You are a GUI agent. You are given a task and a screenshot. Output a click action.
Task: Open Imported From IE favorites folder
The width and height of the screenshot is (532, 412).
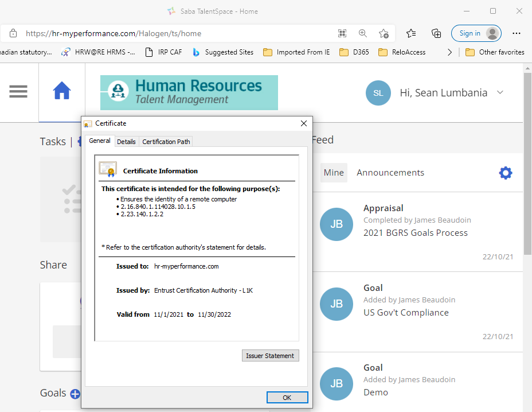pos(296,52)
